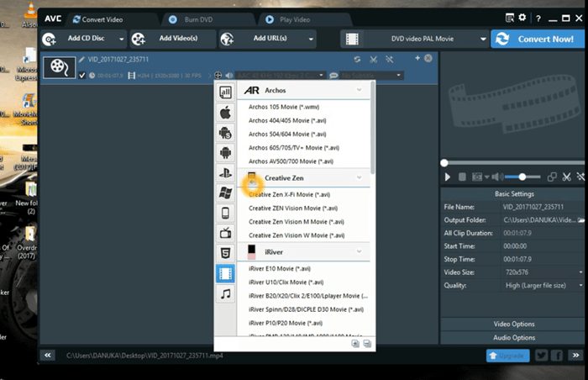Image resolution: width=588 pixels, height=380 pixels.
Task: Click the Twitter share icon
Action: point(541,356)
